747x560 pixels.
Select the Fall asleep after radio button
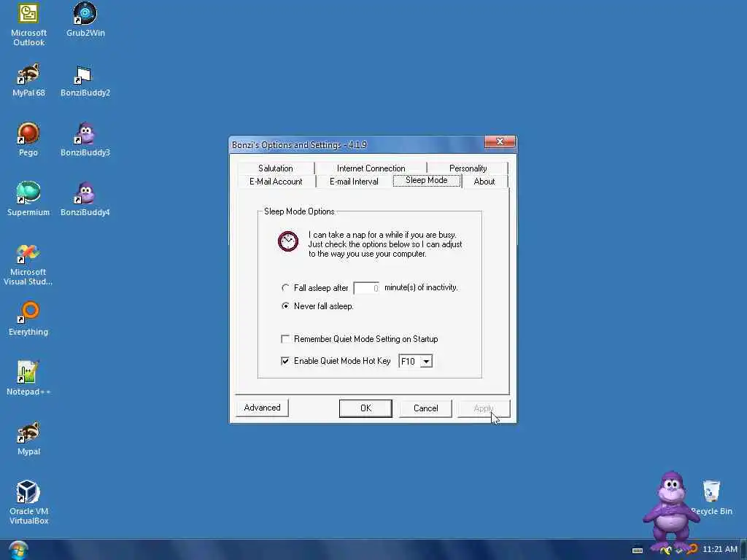tap(285, 287)
